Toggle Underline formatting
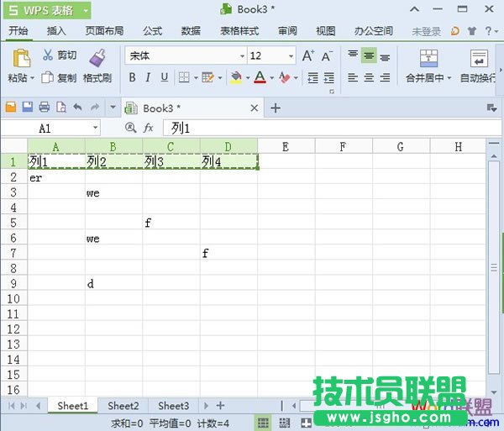This screenshot has height=431, width=504. click(165, 77)
